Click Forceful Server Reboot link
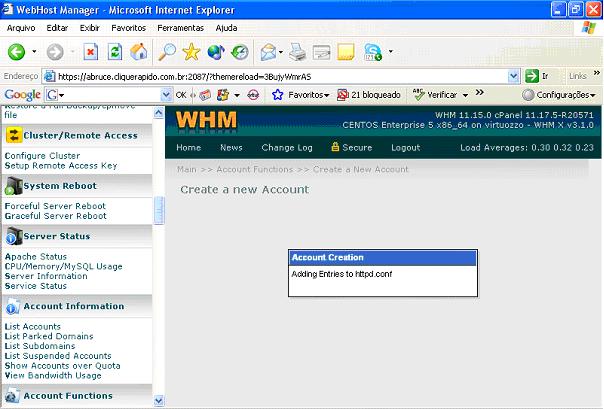The width and height of the screenshot is (604, 409). tap(55, 206)
